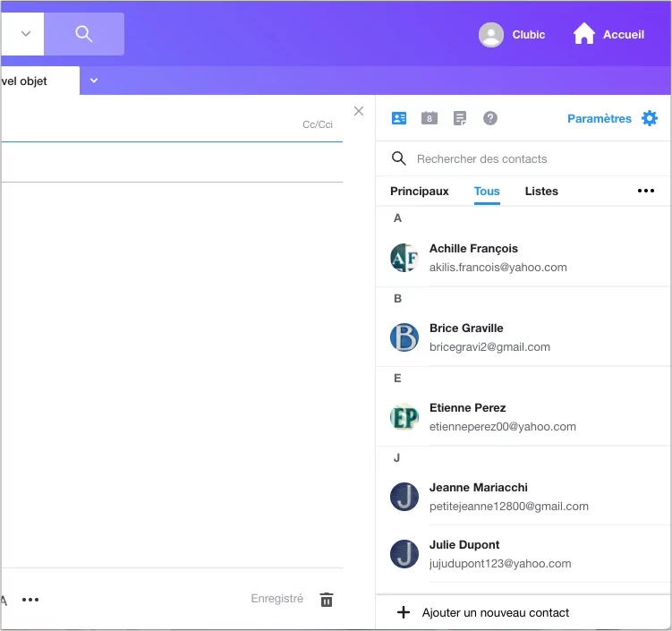Open the help question mark icon

(x=489, y=118)
